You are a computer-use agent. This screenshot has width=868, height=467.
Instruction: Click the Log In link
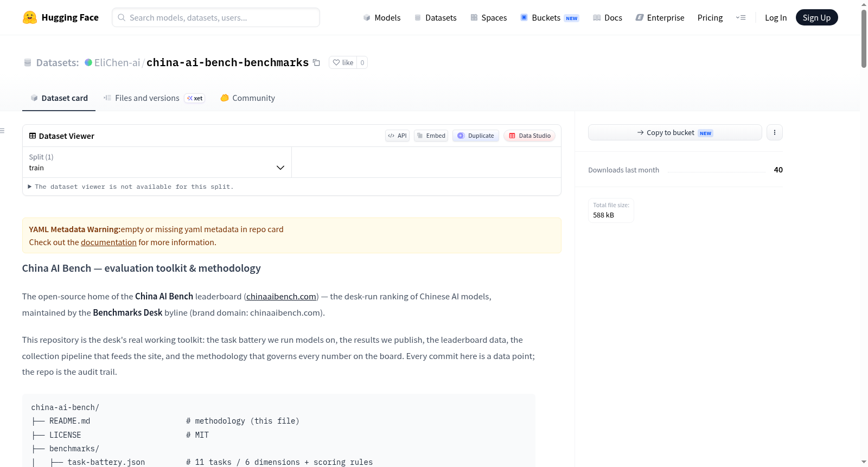click(x=776, y=17)
